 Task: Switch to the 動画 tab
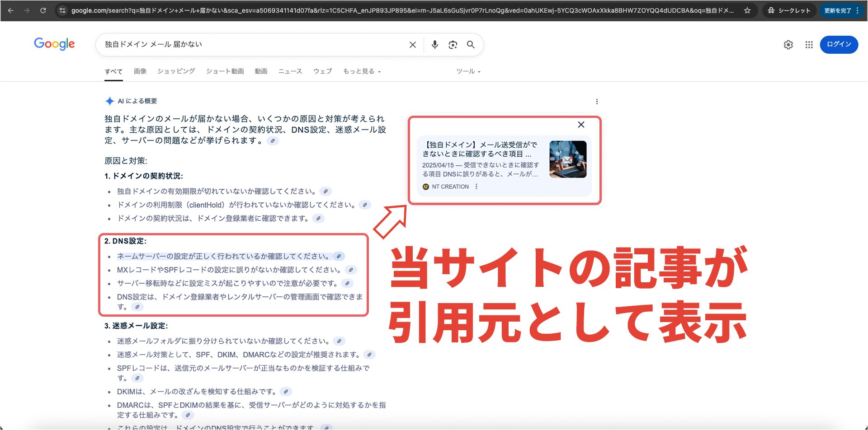[261, 71]
